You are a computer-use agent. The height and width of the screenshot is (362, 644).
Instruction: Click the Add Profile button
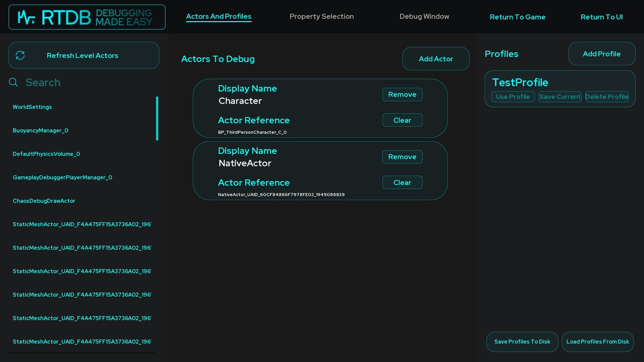tap(602, 54)
